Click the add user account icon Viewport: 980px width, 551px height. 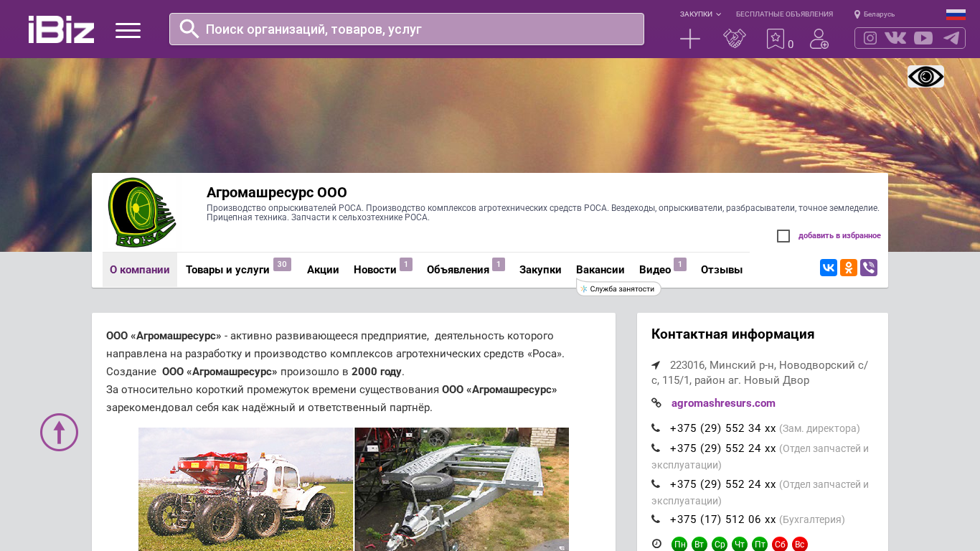[x=819, y=39]
